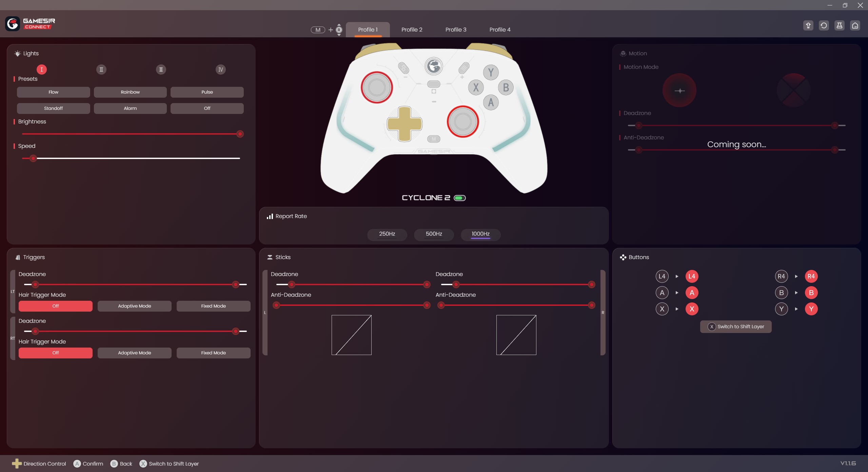Set report rate to 250Hz

387,234
